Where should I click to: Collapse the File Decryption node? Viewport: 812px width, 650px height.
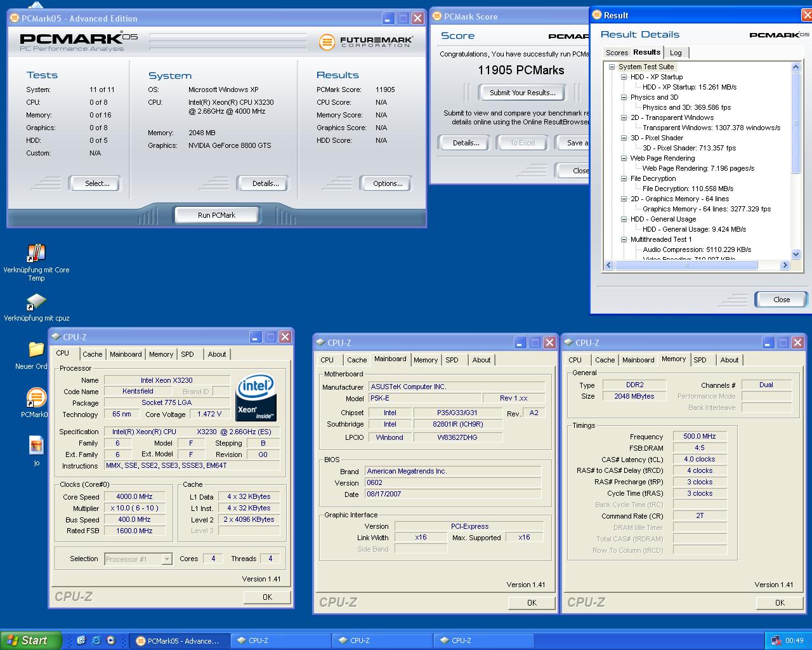[624, 178]
